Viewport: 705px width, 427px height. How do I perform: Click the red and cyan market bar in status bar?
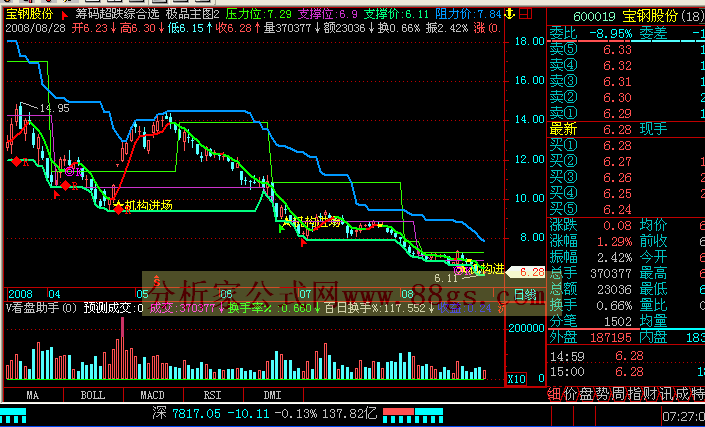click(413, 415)
